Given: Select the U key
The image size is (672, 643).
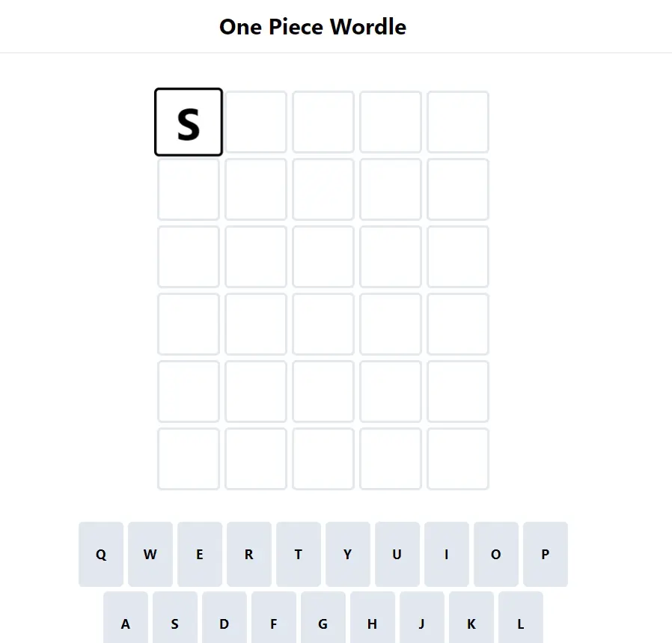Looking at the screenshot, I should (x=397, y=554).
